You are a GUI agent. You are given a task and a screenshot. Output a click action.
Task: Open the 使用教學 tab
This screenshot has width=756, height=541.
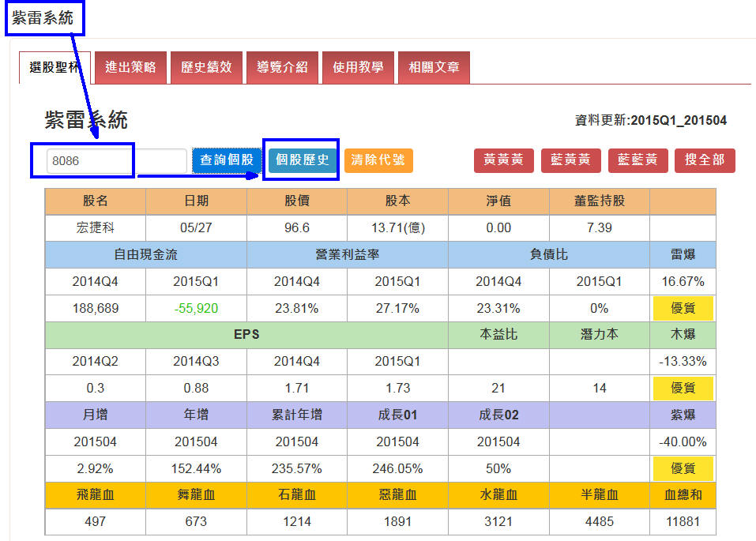(358, 68)
